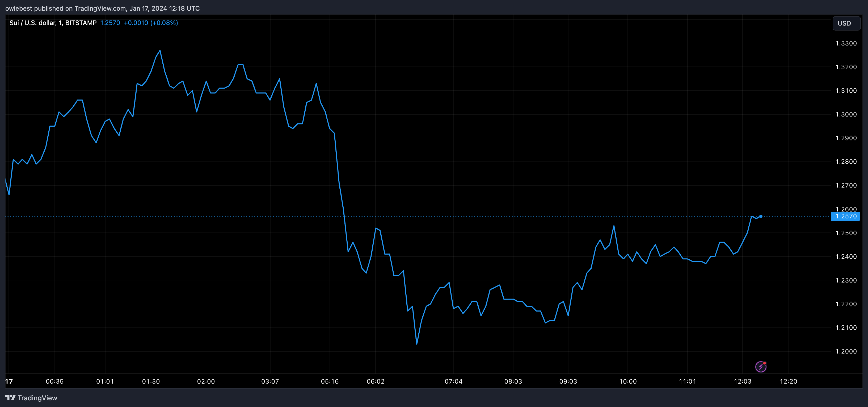The image size is (868, 407).
Task: Click the 01:30 time axis label
Action: pyautogui.click(x=151, y=381)
